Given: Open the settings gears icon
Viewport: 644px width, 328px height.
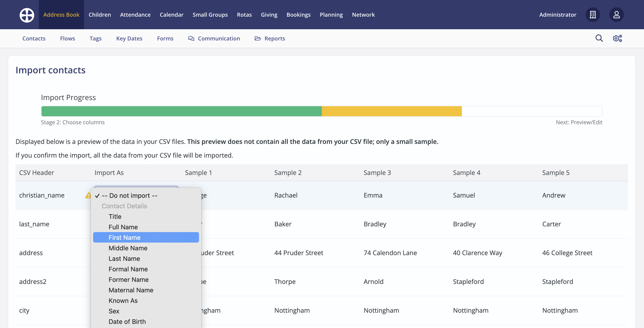Looking at the screenshot, I should tap(617, 38).
